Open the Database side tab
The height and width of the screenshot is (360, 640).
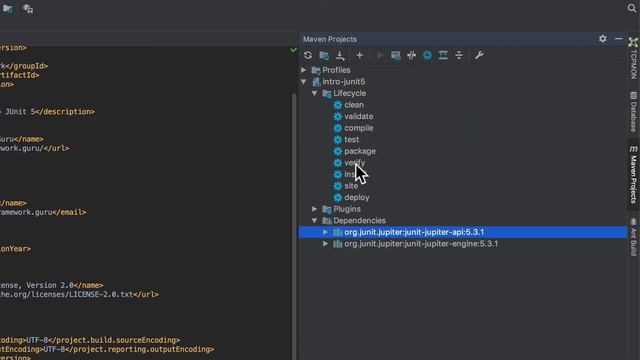coord(633,112)
